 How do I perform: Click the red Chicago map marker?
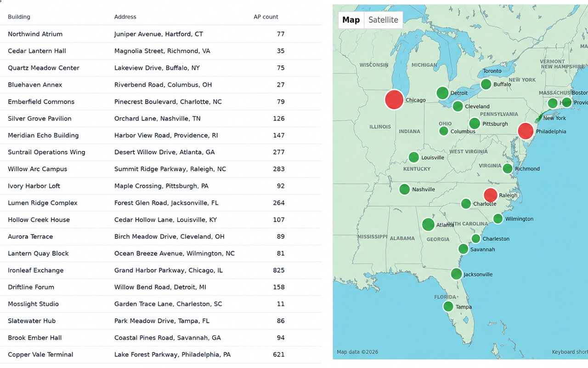pos(394,99)
